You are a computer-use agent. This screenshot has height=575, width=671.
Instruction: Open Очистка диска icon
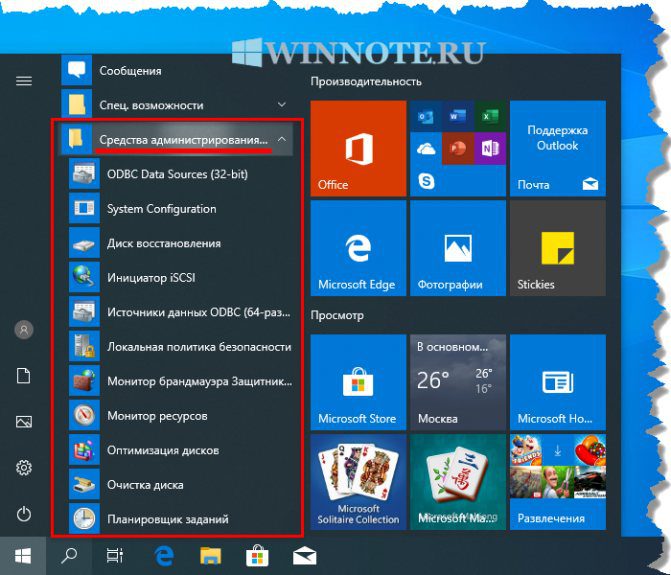[x=84, y=484]
